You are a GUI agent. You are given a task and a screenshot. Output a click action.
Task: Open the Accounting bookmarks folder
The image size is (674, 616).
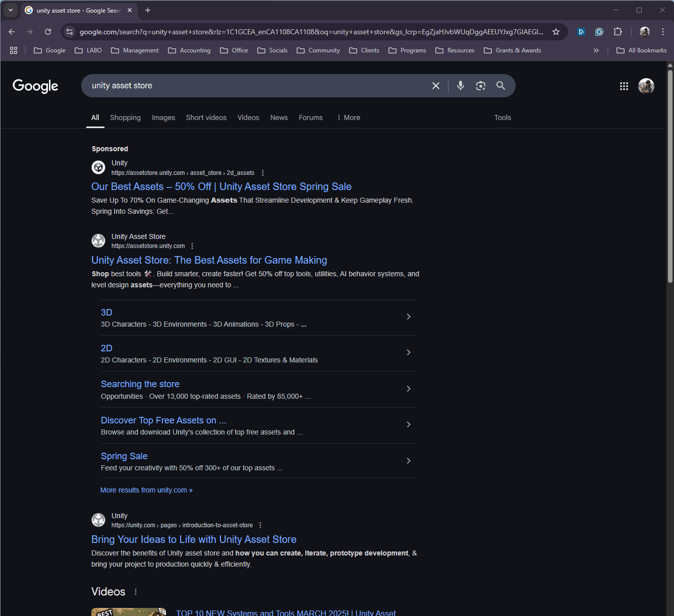(189, 50)
